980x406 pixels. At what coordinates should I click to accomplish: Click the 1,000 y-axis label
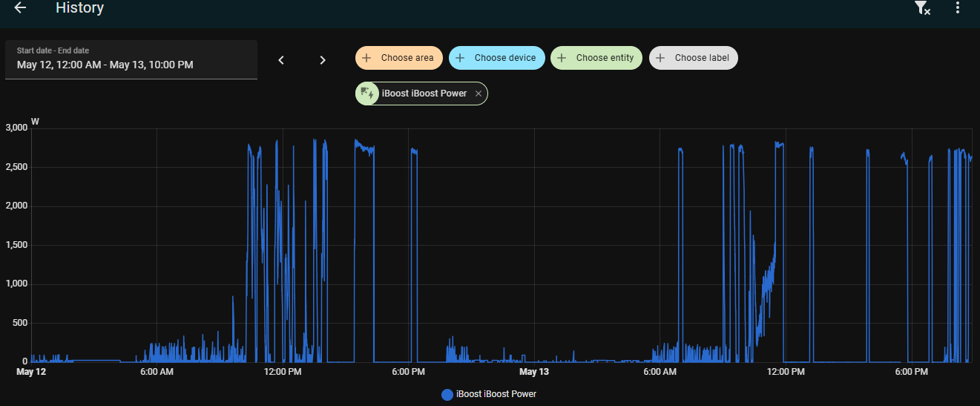[x=16, y=284]
